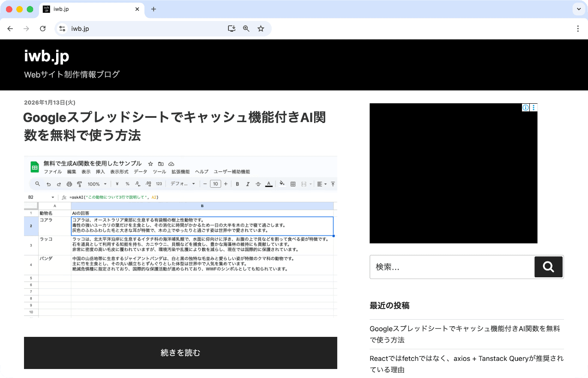The image size is (588, 378).
Task: Open the Chrome three-dot menu
Action: point(578,29)
